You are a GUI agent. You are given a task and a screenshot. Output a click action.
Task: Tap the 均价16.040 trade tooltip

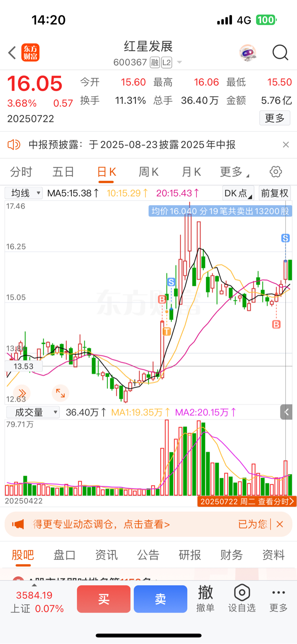pyautogui.click(x=220, y=211)
